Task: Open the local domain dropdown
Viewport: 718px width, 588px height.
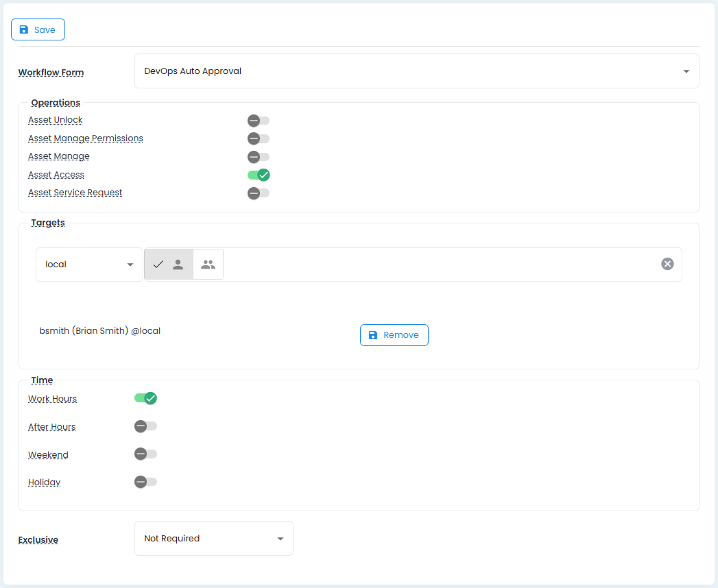Action: (x=89, y=265)
